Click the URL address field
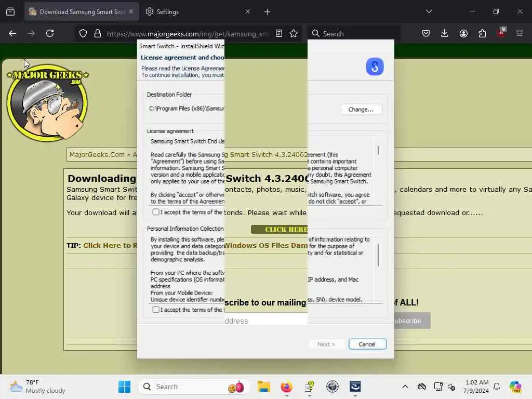The height and width of the screenshot is (399, 532). tap(188, 34)
